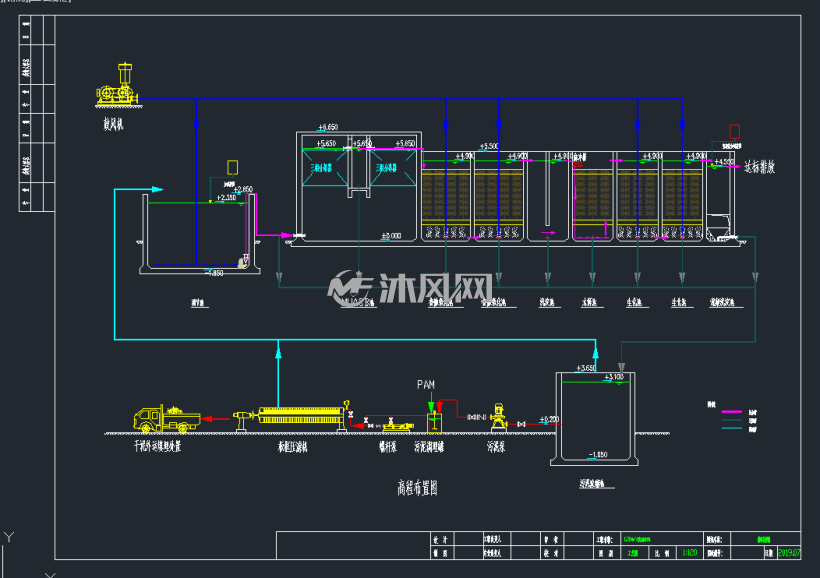Click the red symbol at the +4.900 partition
Screen dimensions: 820x578
[578, 164]
